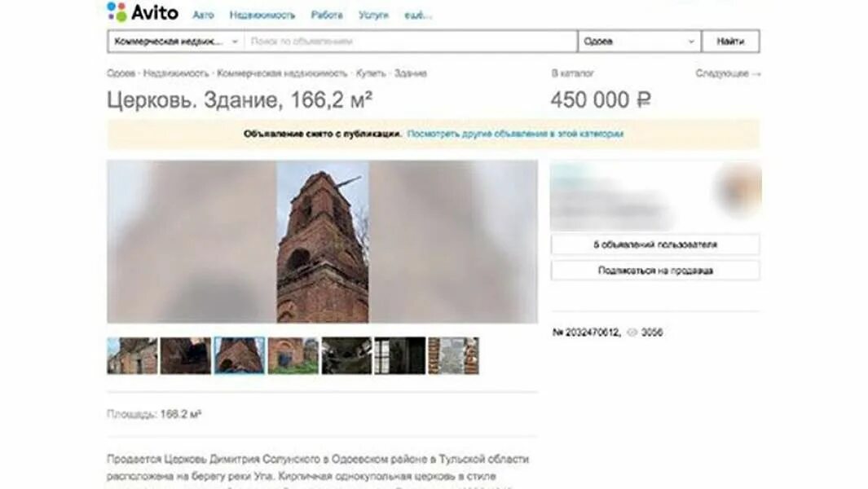
Task: Click Подписаться на продавца button
Action: [655, 271]
